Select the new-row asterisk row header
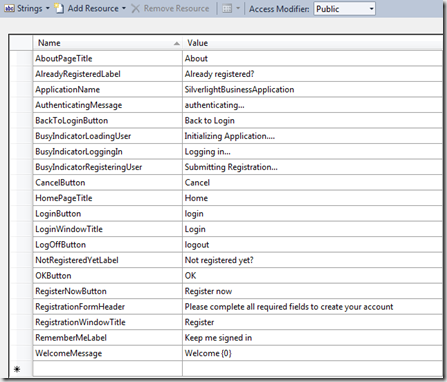Image resolution: width=447 pixels, height=382 pixels. point(21,369)
